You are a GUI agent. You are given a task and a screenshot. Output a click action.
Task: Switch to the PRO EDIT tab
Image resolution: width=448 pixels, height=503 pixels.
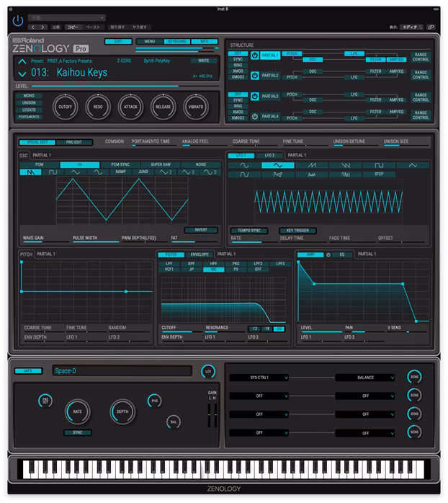(73, 142)
